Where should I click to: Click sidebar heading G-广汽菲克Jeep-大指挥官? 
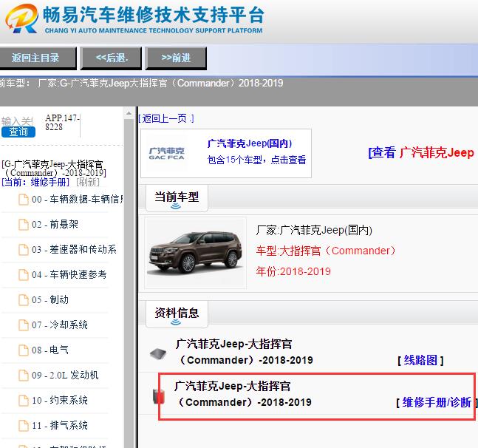54,169
